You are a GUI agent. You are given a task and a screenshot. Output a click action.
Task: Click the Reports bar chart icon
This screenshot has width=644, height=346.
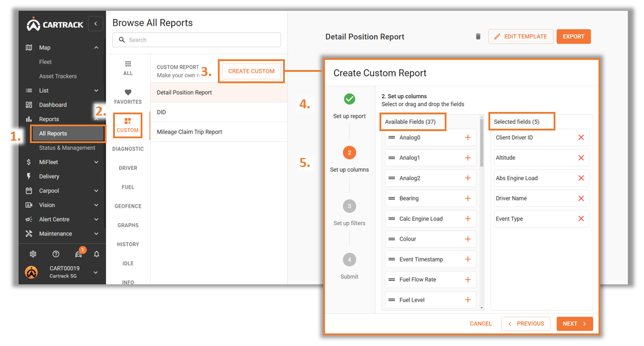point(29,119)
